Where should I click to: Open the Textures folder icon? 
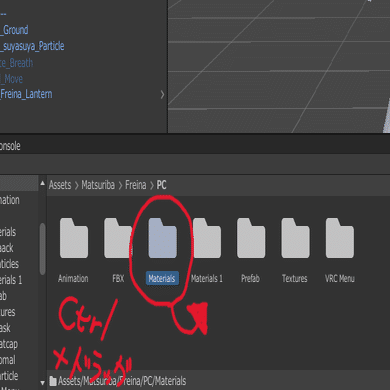(x=295, y=238)
